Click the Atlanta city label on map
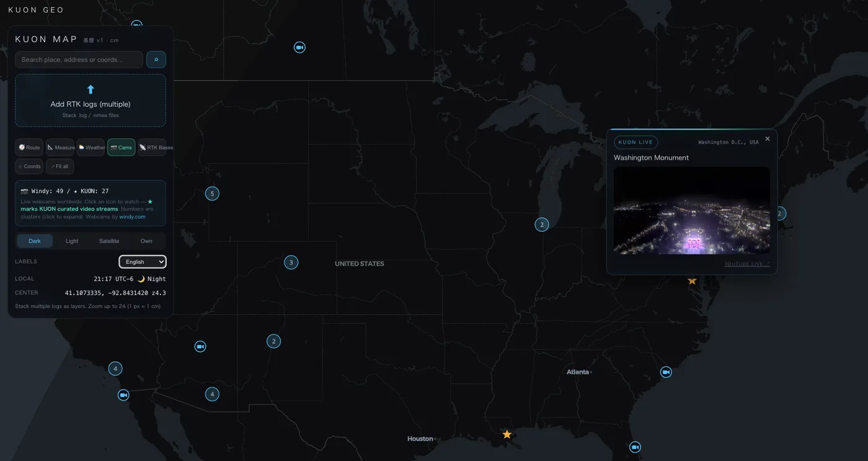 (578, 372)
